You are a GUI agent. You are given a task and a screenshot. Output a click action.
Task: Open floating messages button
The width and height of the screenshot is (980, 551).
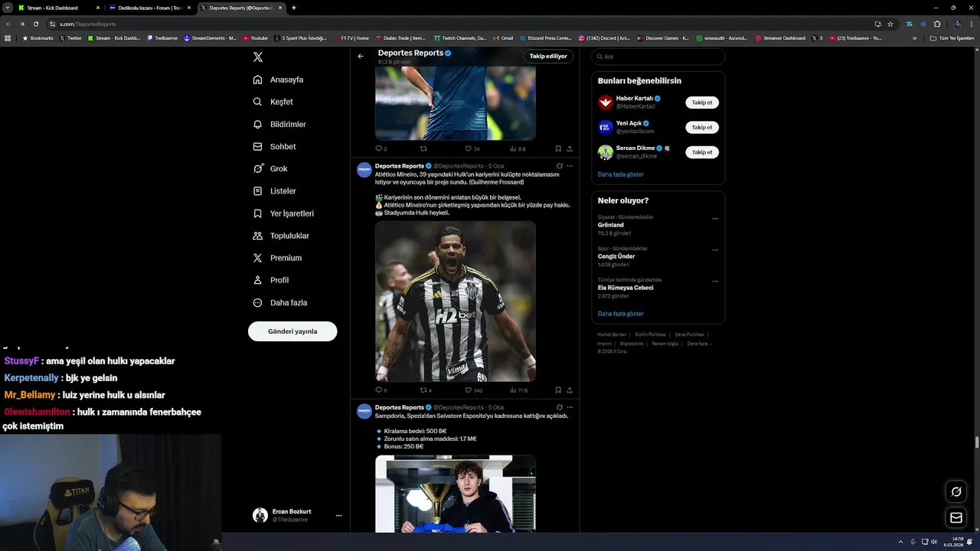click(956, 518)
